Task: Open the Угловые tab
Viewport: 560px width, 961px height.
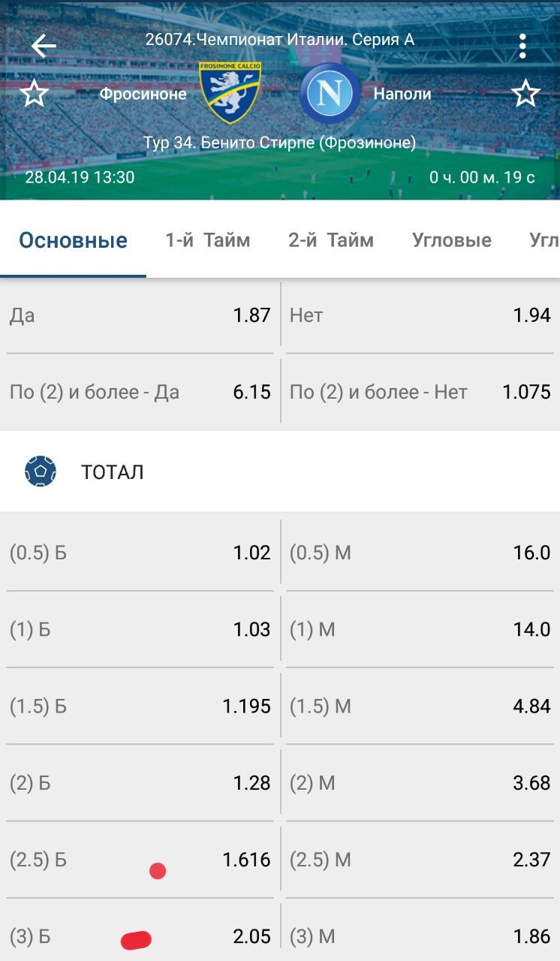Action: click(452, 240)
